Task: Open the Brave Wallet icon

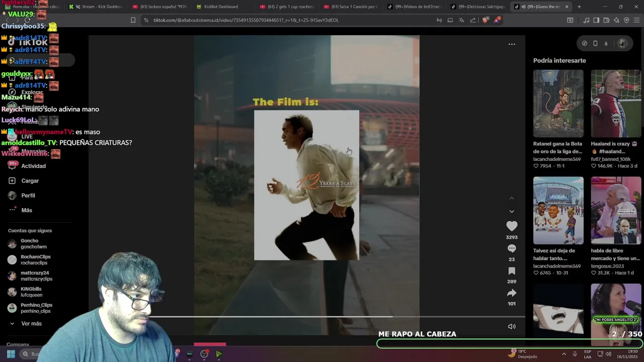Action: click(606, 20)
